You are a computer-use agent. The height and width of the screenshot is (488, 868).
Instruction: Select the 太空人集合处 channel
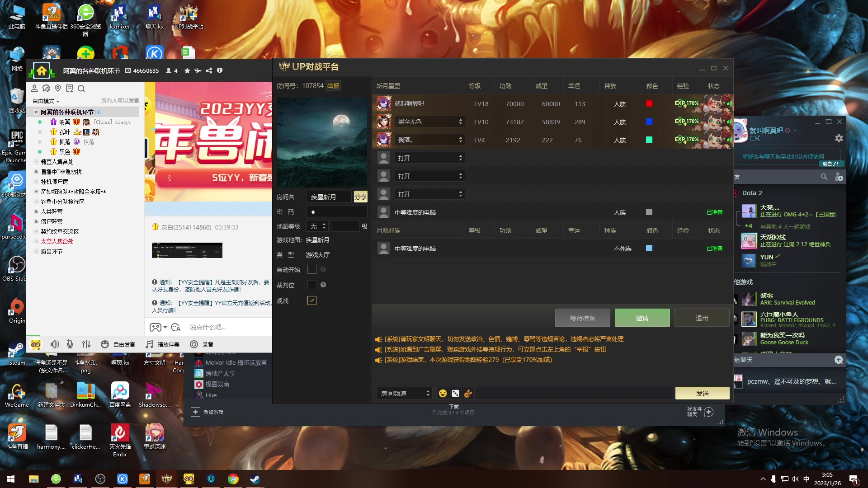pyautogui.click(x=57, y=241)
